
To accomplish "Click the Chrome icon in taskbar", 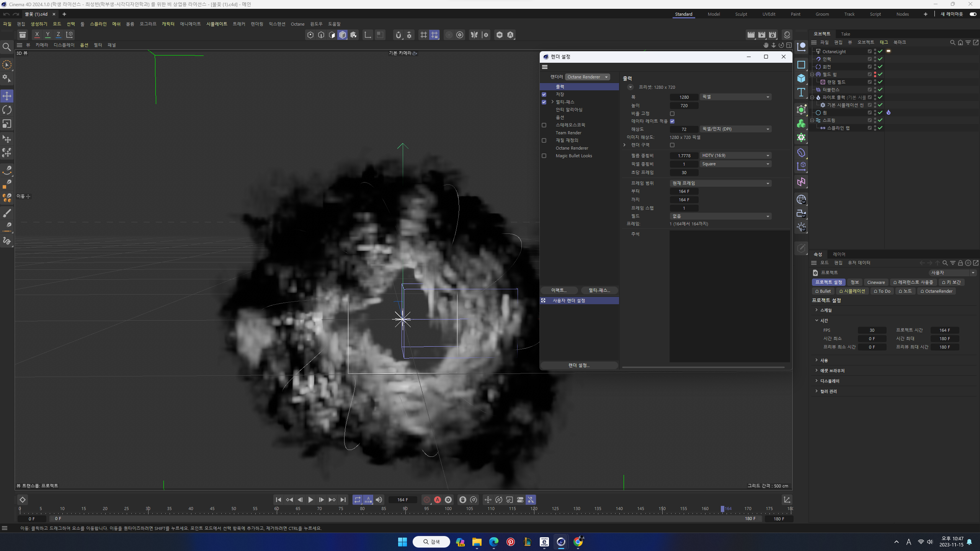I will [578, 542].
